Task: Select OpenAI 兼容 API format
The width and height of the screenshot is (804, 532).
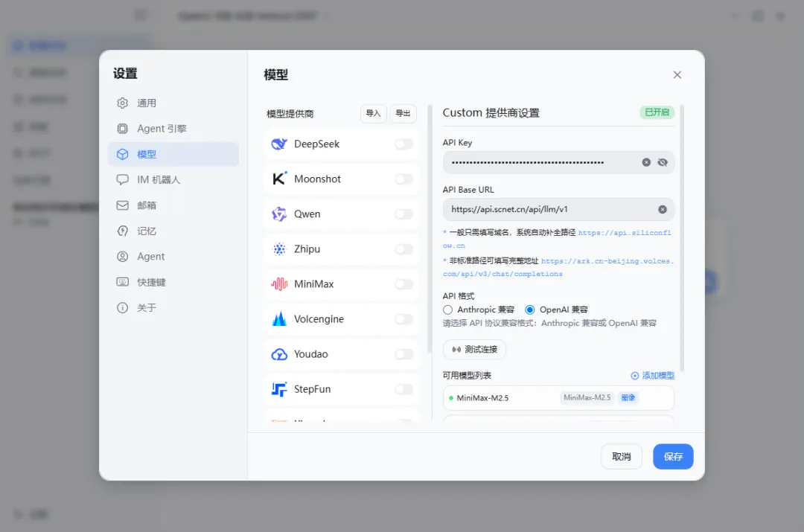Action: click(x=530, y=310)
